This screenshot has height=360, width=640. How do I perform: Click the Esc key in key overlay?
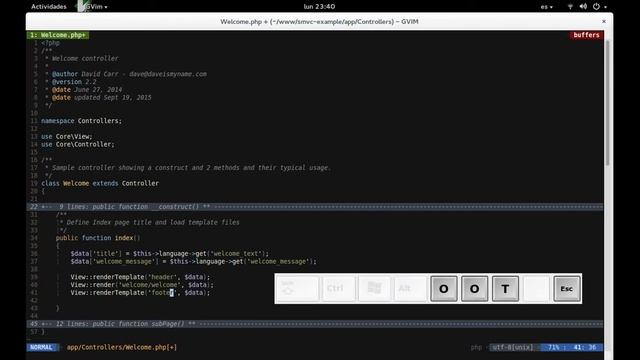567,289
